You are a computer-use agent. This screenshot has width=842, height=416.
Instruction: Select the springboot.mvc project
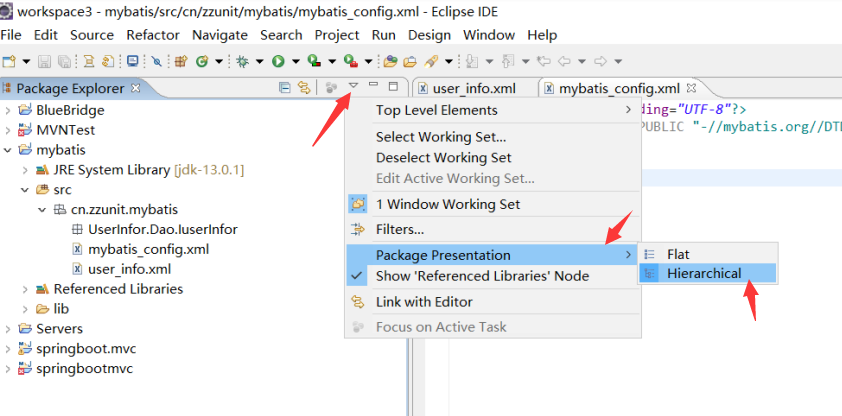(x=86, y=349)
